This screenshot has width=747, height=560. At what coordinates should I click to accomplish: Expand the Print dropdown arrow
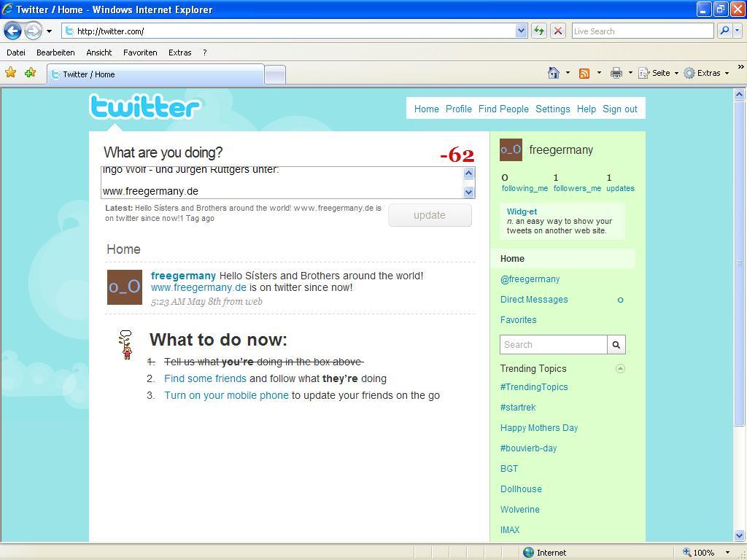[630, 73]
